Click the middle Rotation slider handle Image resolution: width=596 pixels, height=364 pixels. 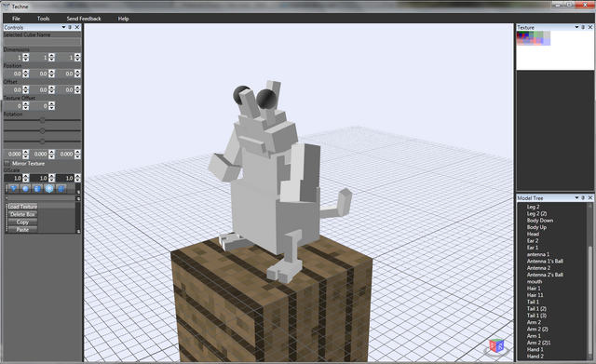pos(43,131)
